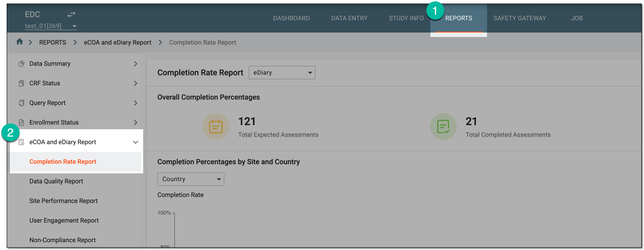Open the Country grouping dropdown

[191, 179]
